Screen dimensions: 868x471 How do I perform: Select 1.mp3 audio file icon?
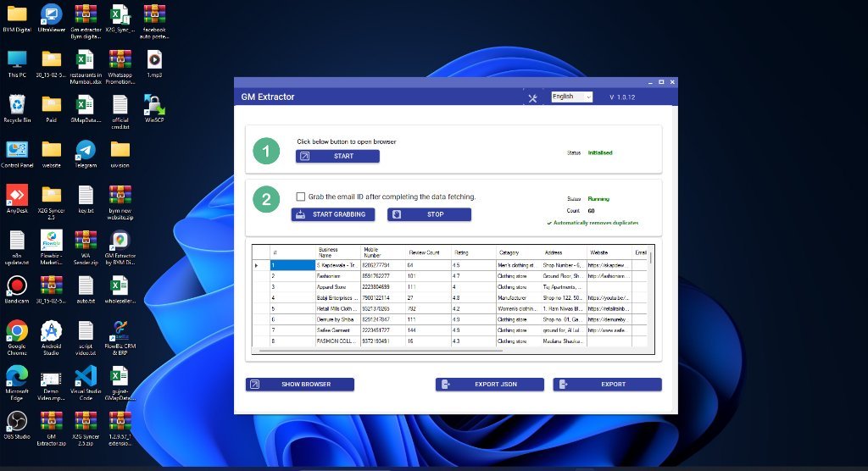154,64
